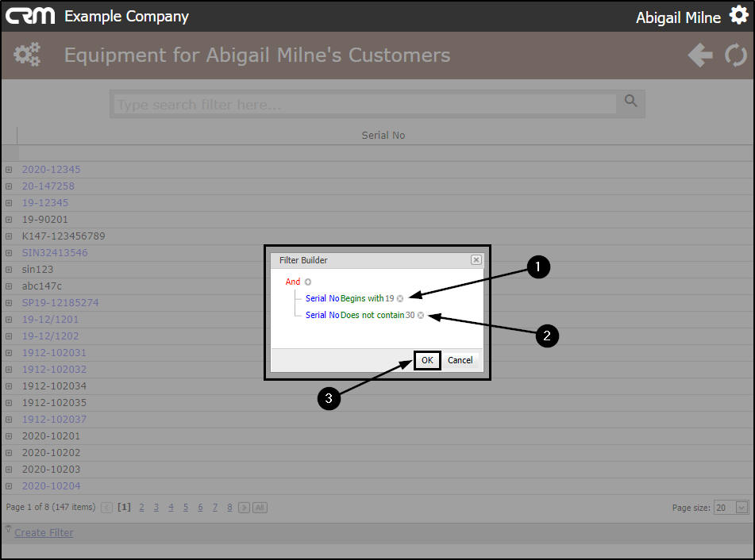
Task: Click OK in Filter Builder
Action: 427,360
